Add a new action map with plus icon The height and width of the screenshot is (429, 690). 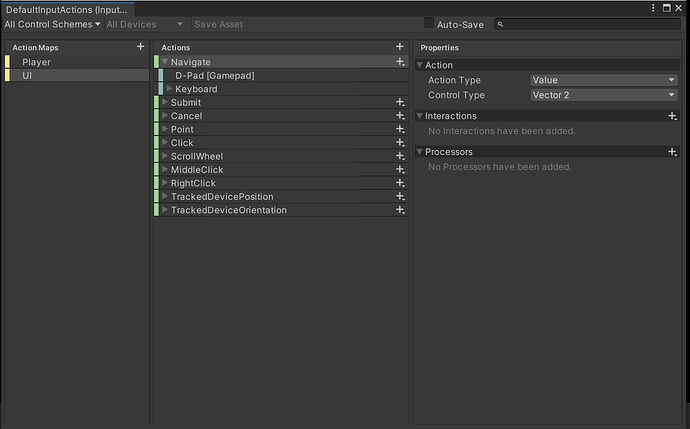(x=140, y=47)
